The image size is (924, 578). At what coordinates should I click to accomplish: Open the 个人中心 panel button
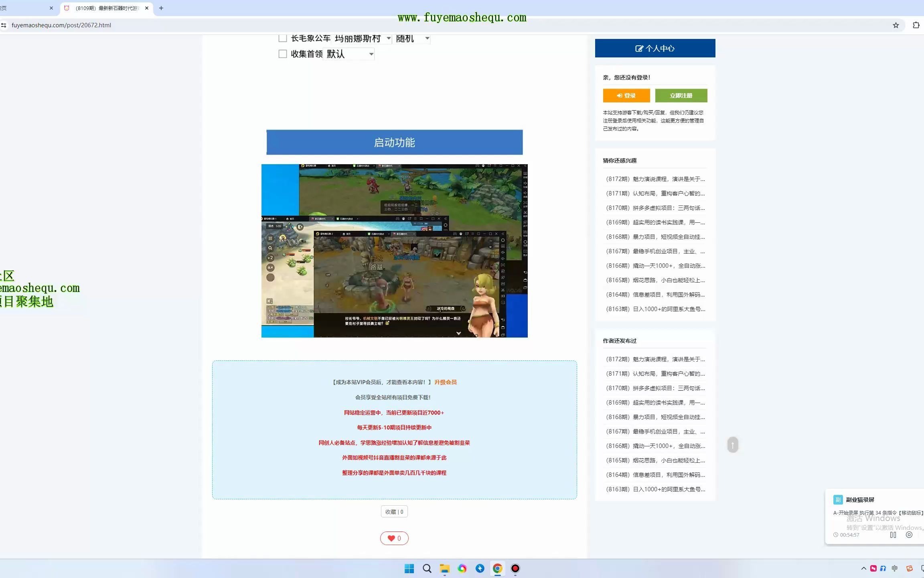[x=655, y=48]
